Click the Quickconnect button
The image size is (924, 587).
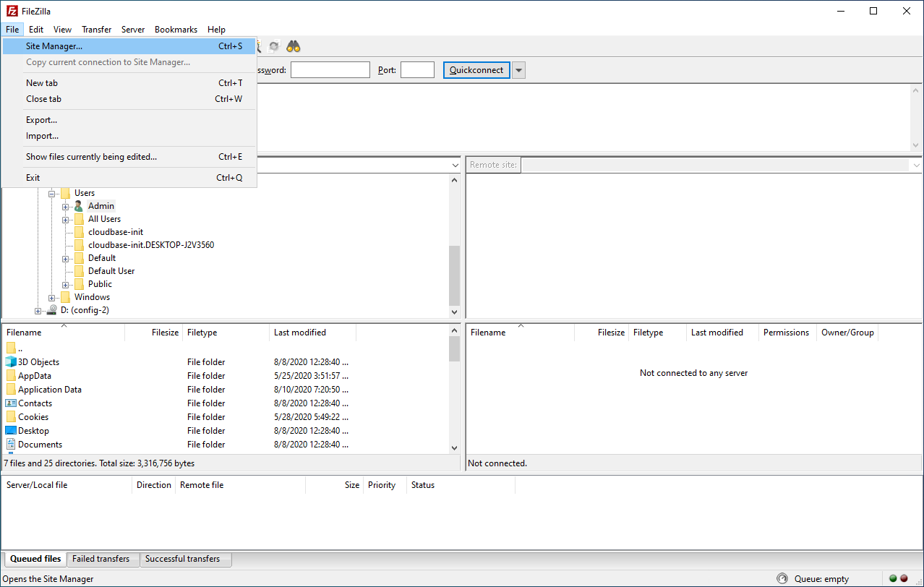(x=476, y=70)
